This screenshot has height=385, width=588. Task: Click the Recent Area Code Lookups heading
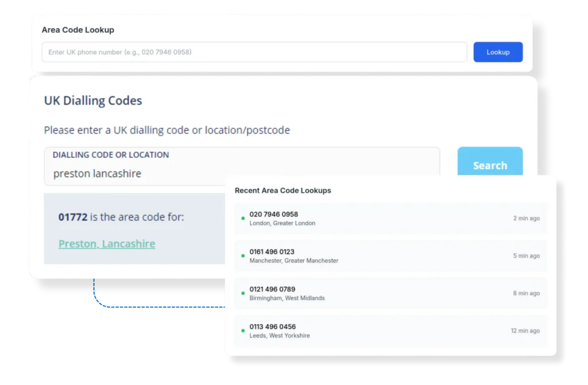click(283, 190)
